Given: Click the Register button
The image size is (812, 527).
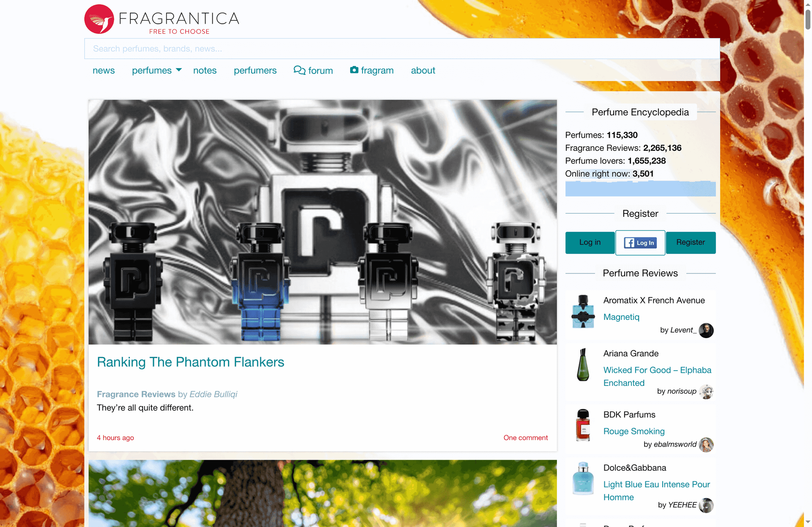Looking at the screenshot, I should pos(691,243).
